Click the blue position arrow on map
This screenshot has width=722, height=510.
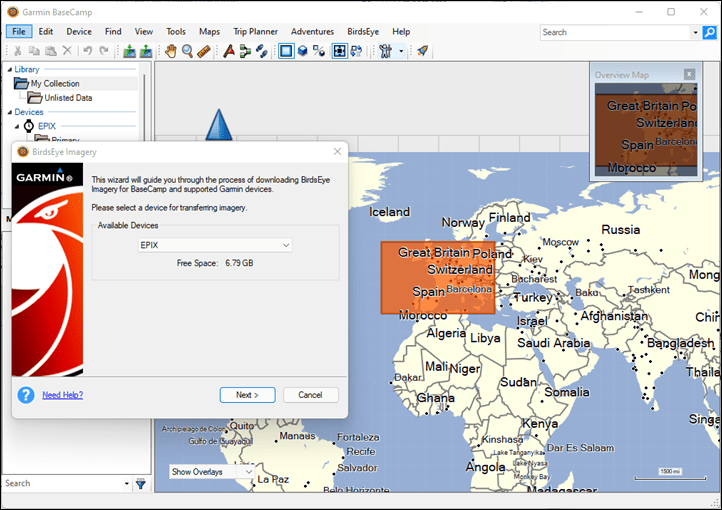(x=219, y=124)
